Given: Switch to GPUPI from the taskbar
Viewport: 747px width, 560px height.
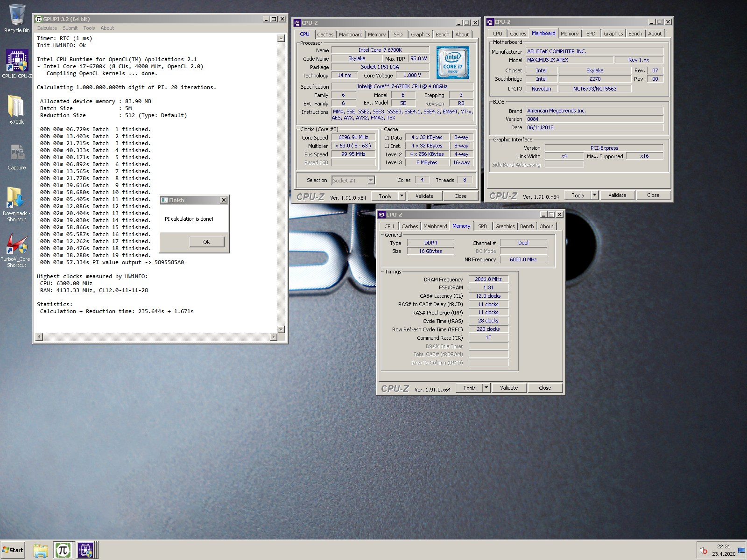Looking at the screenshot, I should [63, 550].
